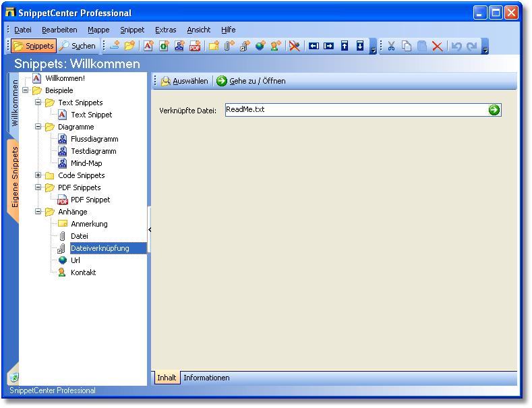Add a new URL globe attachment
The height and width of the screenshot is (408, 532).
pos(260,46)
